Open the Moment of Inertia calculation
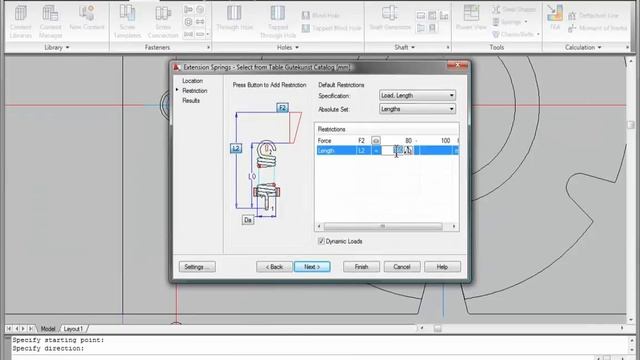This screenshot has height=360, width=640. [x=597, y=28]
